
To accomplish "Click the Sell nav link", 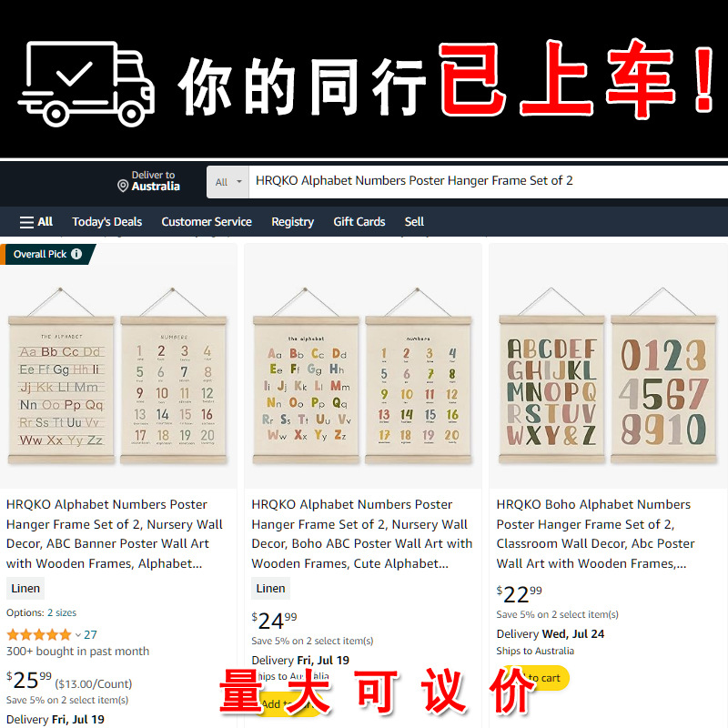I will (x=414, y=222).
